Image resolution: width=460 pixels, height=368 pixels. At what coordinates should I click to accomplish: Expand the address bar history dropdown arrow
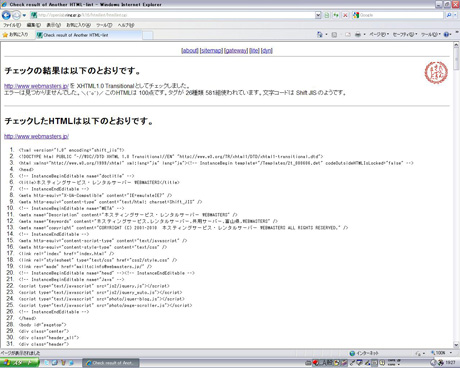pyautogui.click(x=318, y=15)
